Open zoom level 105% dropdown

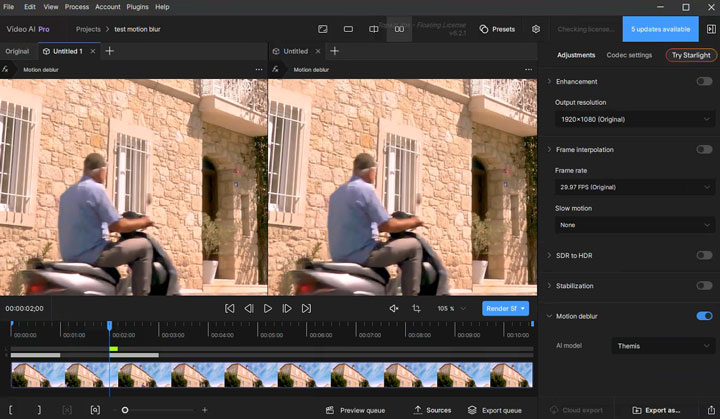tap(451, 309)
